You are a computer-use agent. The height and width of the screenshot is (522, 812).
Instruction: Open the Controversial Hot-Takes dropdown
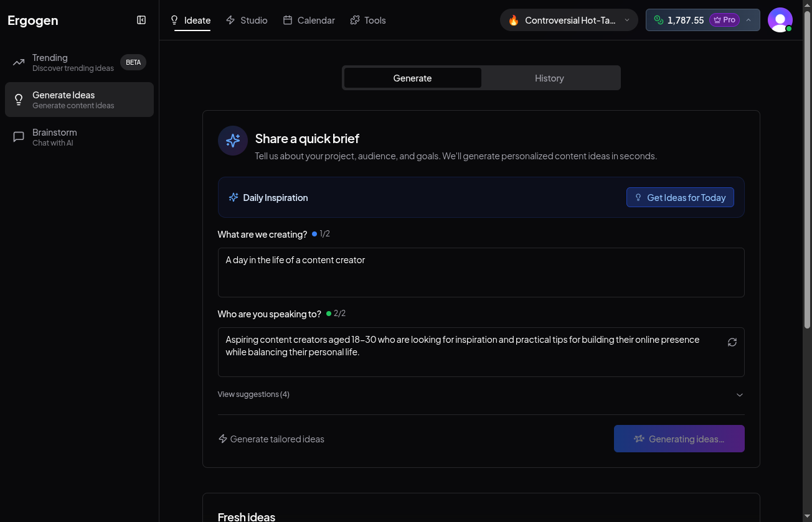567,20
